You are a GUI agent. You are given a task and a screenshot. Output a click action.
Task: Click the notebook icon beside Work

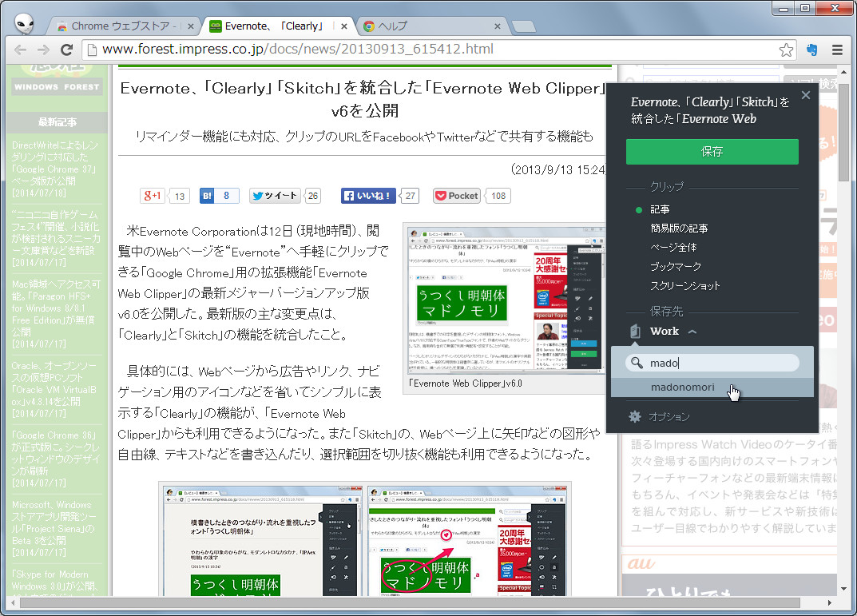pyautogui.click(x=634, y=331)
